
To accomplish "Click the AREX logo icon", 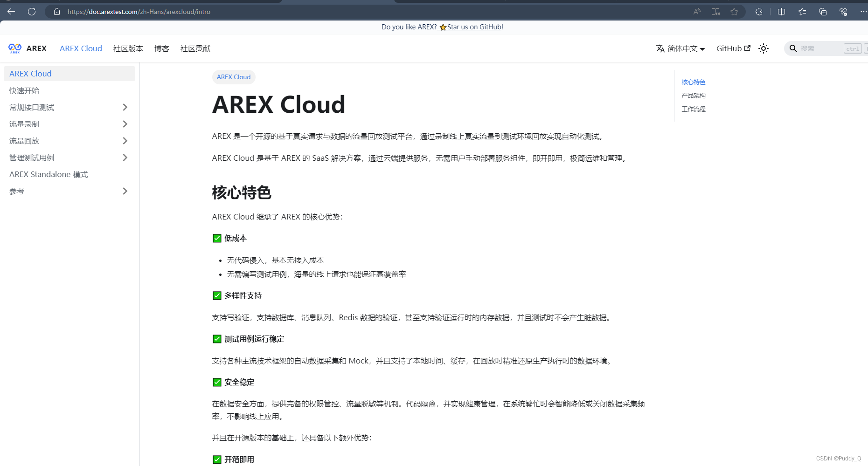I will click(14, 48).
